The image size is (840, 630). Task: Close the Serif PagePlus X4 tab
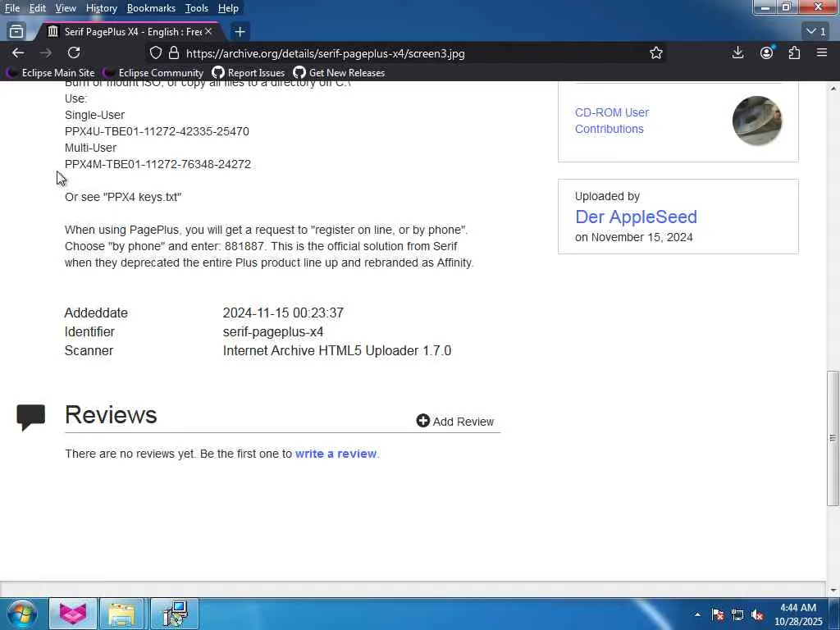coord(208,32)
